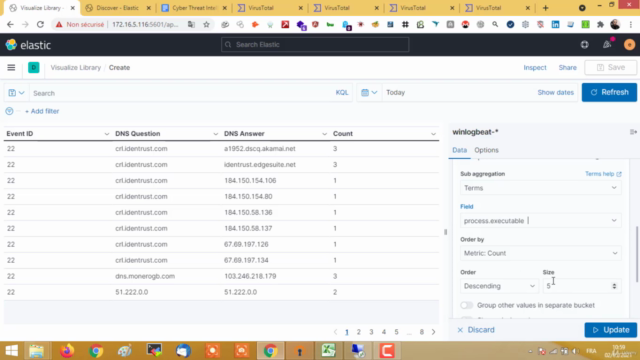
Task: Open the browser extensions puzzle icon
Action: [x=600, y=24]
